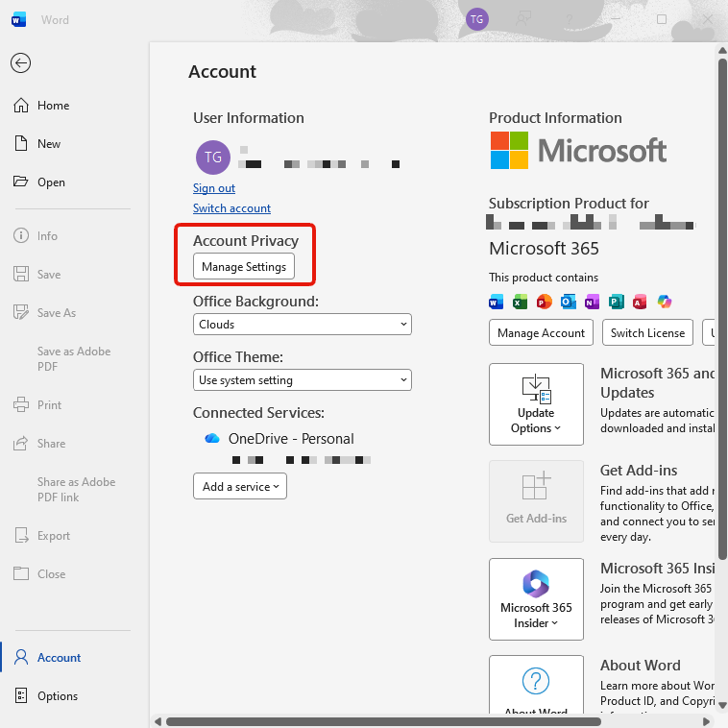Image resolution: width=728 pixels, height=728 pixels.
Task: Click the TG profile picture under User Information
Action: (x=213, y=158)
